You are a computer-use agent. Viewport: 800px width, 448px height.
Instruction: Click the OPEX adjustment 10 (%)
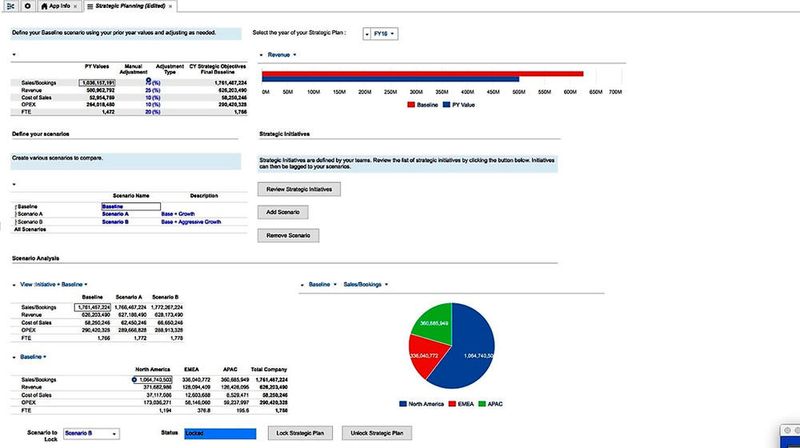(153, 105)
